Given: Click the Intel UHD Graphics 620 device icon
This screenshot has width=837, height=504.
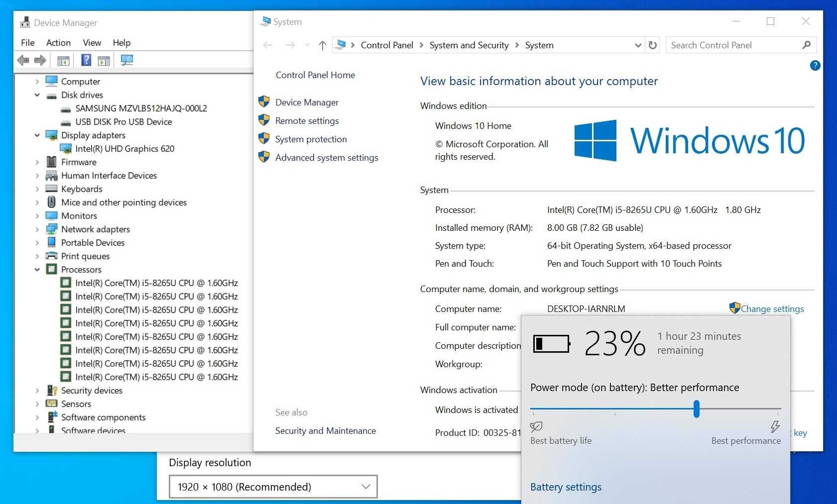Looking at the screenshot, I should pyautogui.click(x=65, y=148).
